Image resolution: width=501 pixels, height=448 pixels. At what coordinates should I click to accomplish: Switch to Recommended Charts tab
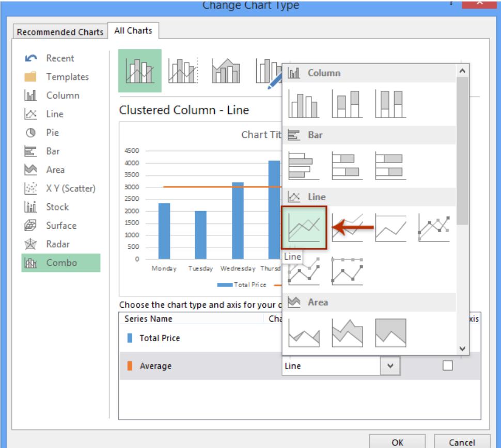[x=60, y=32]
